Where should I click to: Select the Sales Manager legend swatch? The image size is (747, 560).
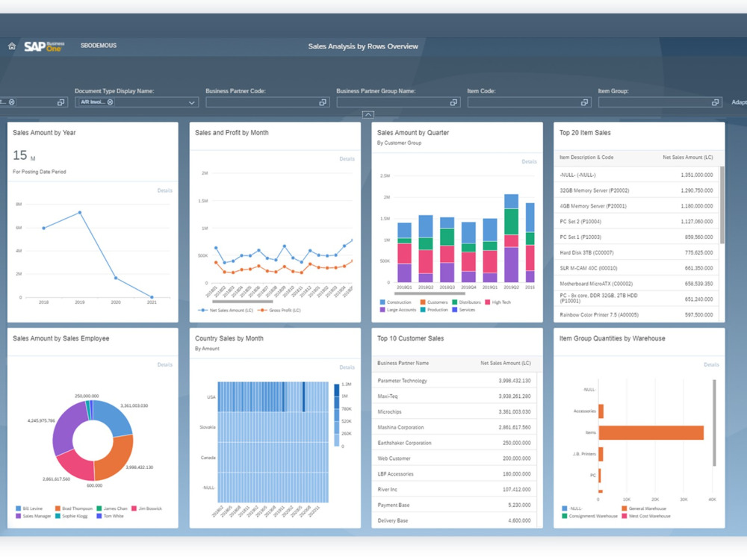pos(18,516)
